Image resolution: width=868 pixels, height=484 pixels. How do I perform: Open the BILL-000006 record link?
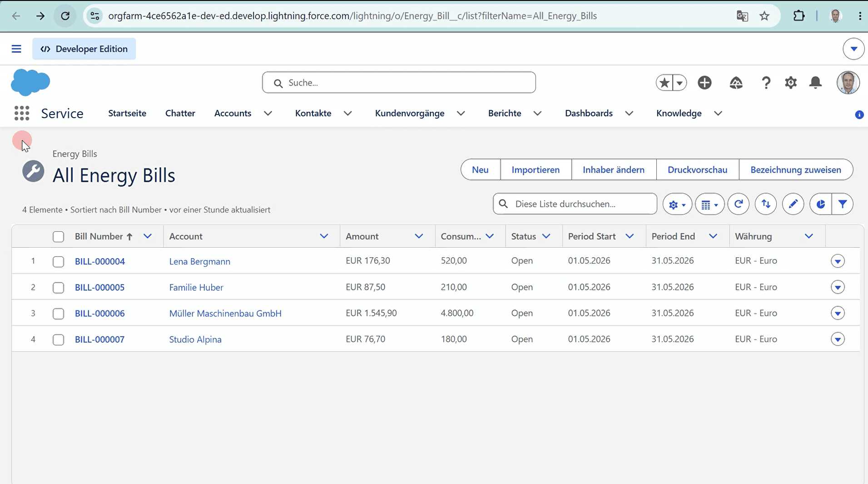[100, 314]
